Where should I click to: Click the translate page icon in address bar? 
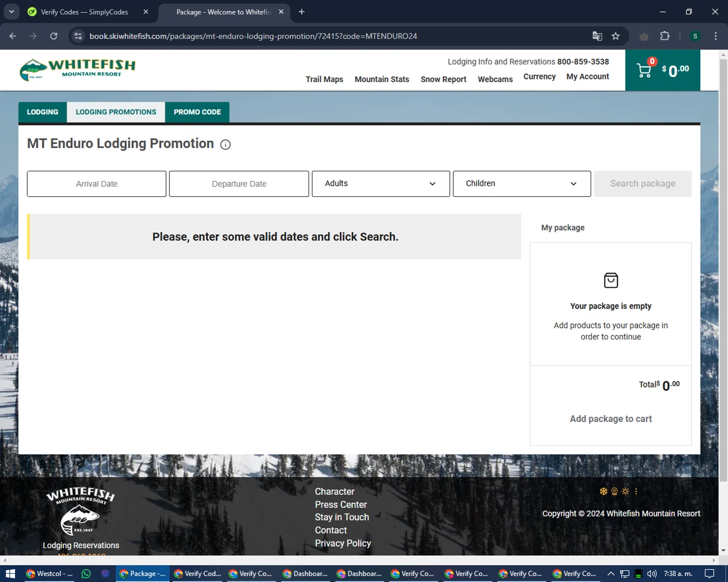click(597, 36)
